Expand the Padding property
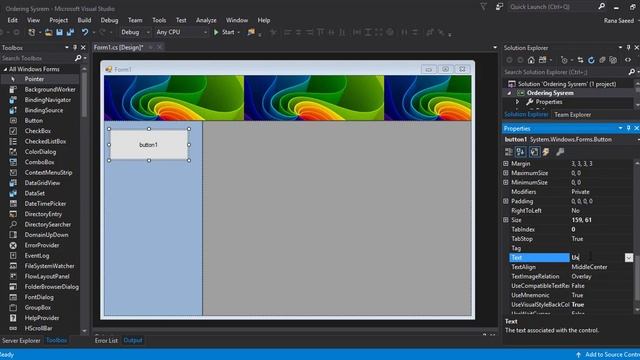640x360 pixels. point(506,201)
